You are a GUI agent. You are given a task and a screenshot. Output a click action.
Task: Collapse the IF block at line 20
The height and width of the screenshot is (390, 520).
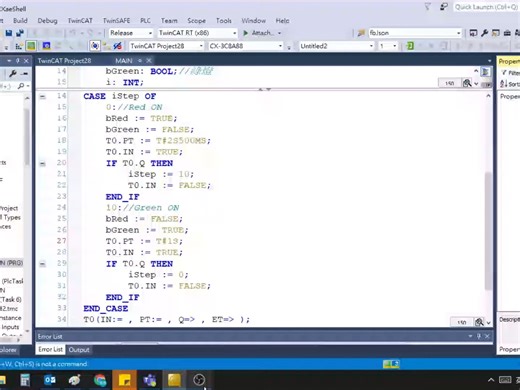[42, 164]
